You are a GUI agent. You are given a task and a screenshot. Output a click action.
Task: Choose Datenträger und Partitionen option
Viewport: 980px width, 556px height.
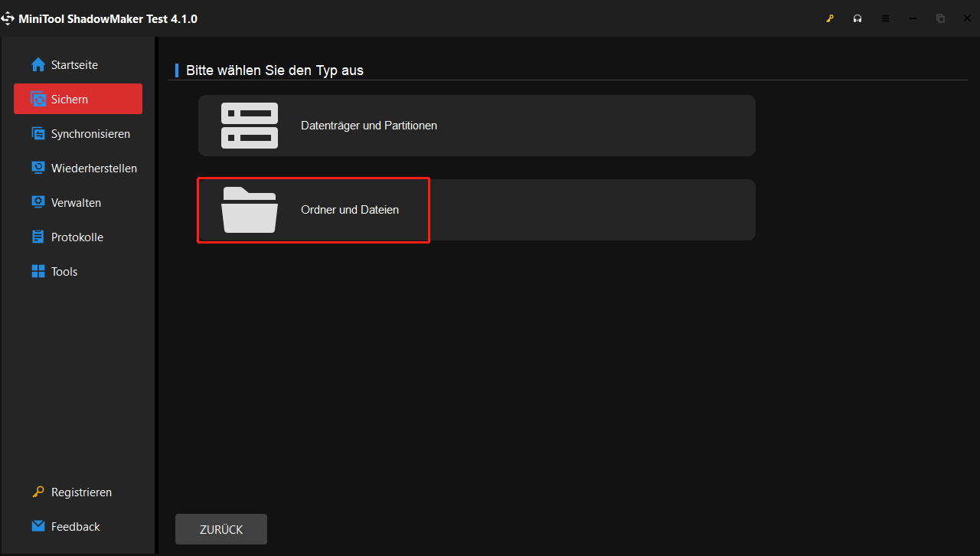click(477, 126)
